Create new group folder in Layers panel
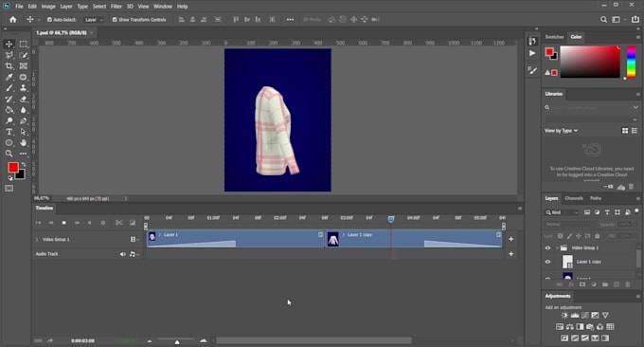This screenshot has width=644, height=347. 605,284
